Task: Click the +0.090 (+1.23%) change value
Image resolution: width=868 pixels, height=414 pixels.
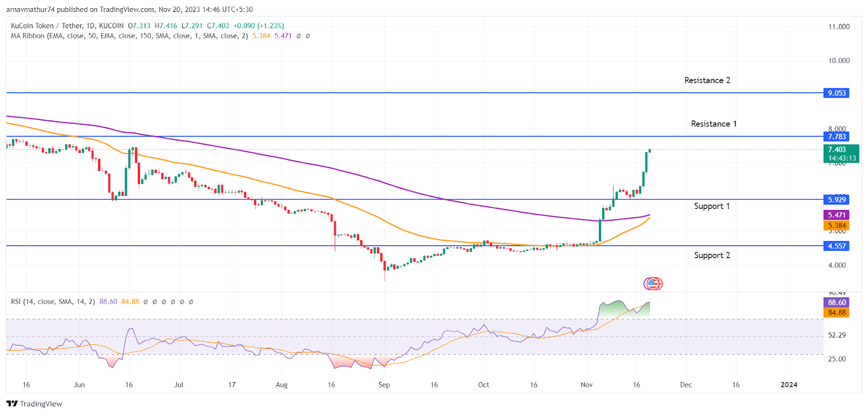Action: (259, 26)
